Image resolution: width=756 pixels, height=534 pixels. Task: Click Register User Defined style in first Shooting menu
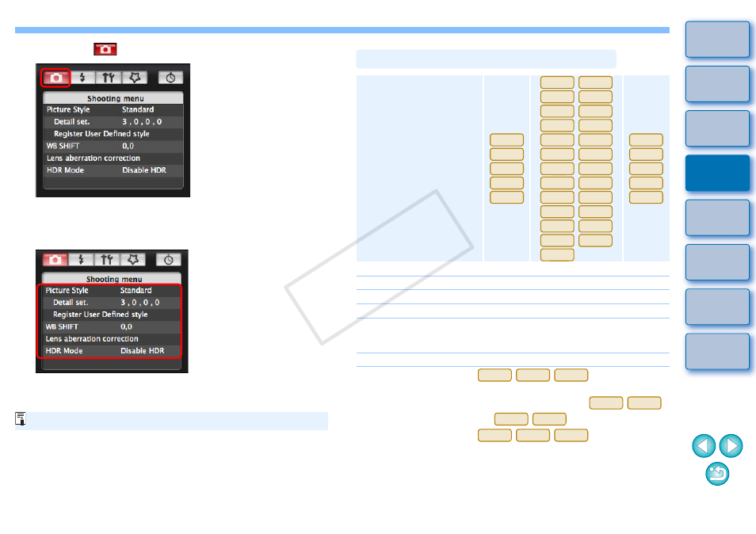(113, 134)
